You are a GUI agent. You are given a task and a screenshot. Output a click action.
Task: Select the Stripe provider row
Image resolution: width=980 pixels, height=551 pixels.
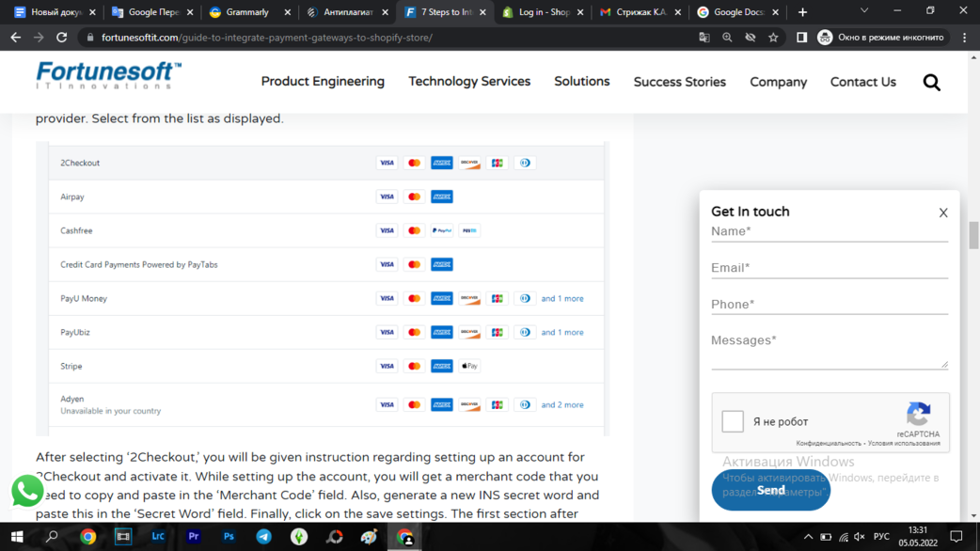click(326, 366)
